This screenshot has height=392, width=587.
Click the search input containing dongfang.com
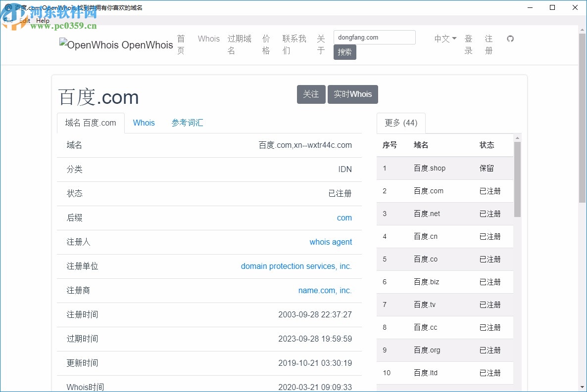pyautogui.click(x=374, y=37)
